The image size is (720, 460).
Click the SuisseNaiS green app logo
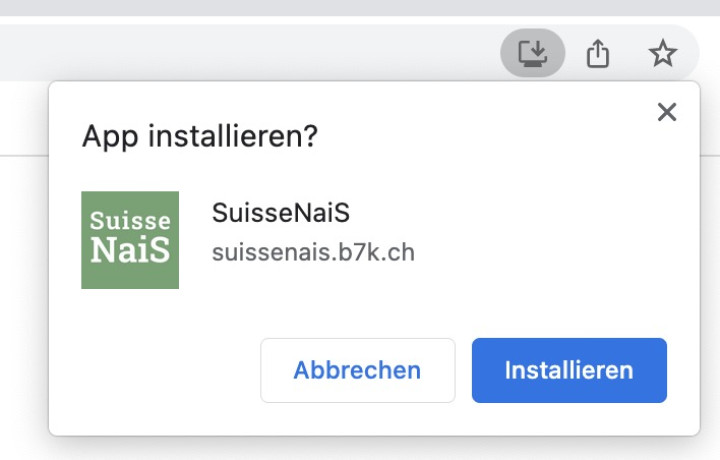130,240
